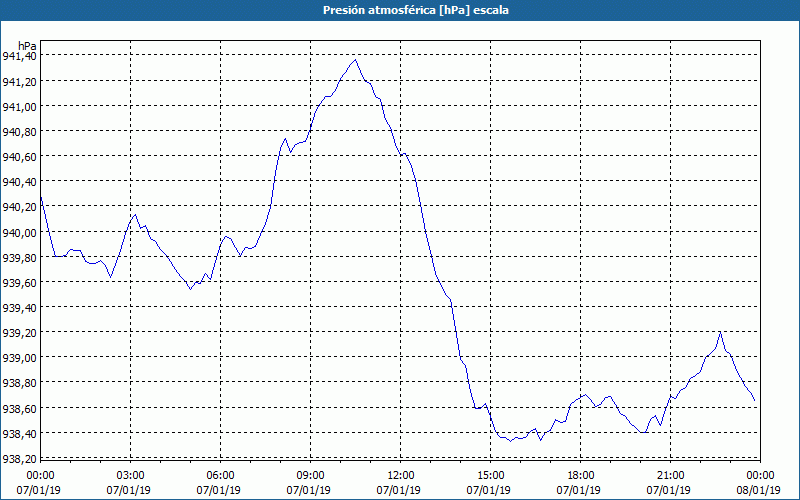Click the 938,80 y-axis value
Image resolution: width=800 pixels, height=500 pixels.
[19, 383]
